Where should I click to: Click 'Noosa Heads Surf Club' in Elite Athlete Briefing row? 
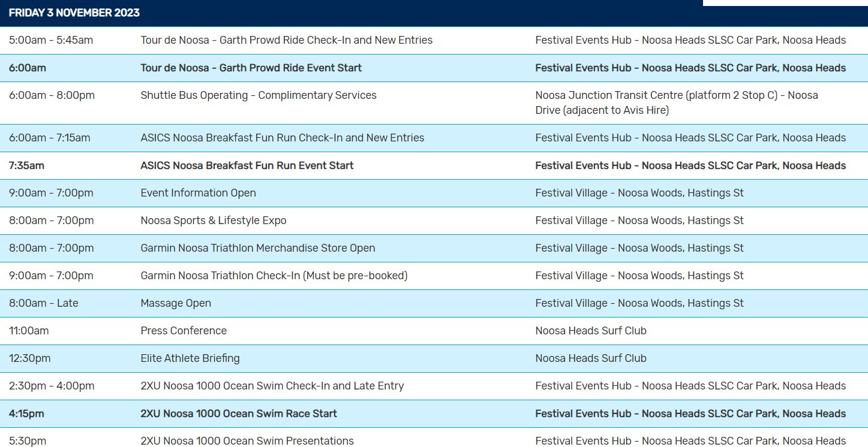click(591, 358)
